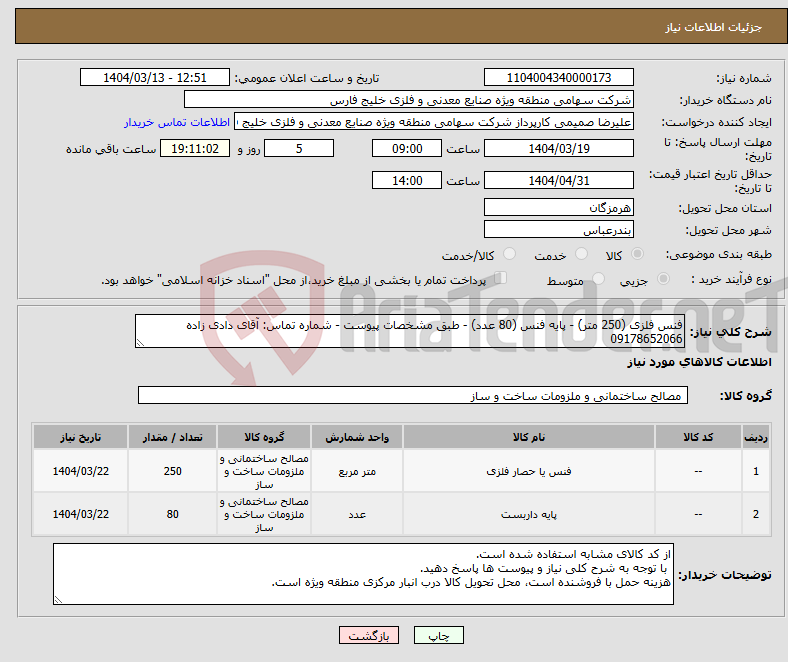Click the چاپ print button
This screenshot has height=662, width=788.
pyautogui.click(x=439, y=635)
